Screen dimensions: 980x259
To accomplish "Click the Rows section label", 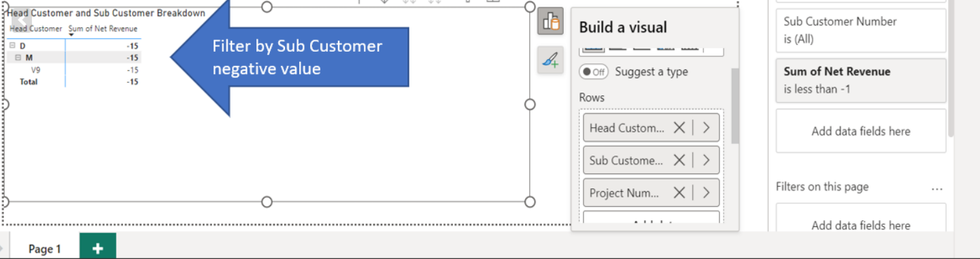I will pyautogui.click(x=592, y=98).
